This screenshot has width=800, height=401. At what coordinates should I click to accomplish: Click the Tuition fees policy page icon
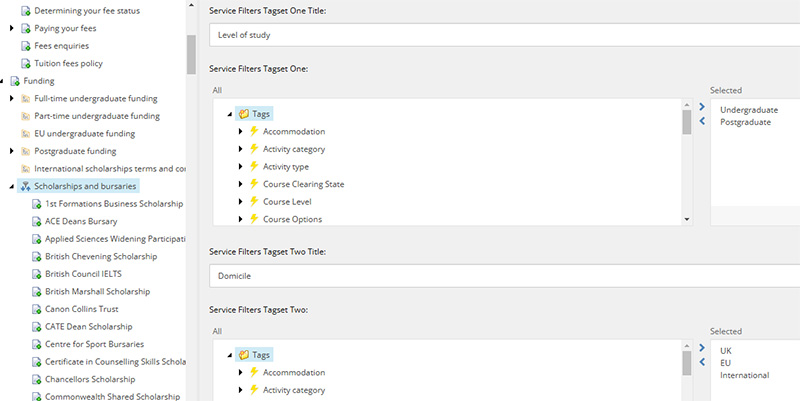26,64
